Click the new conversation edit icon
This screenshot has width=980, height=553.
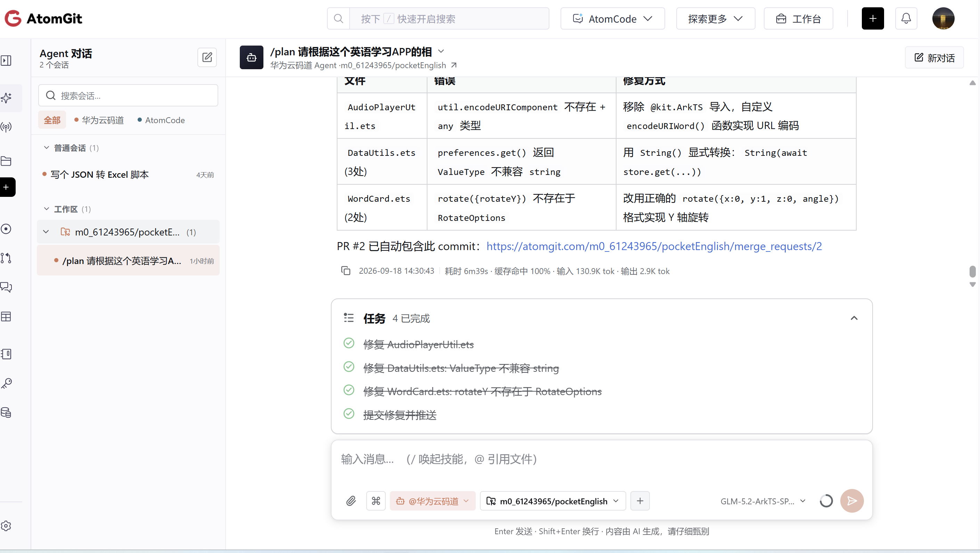coord(207,57)
